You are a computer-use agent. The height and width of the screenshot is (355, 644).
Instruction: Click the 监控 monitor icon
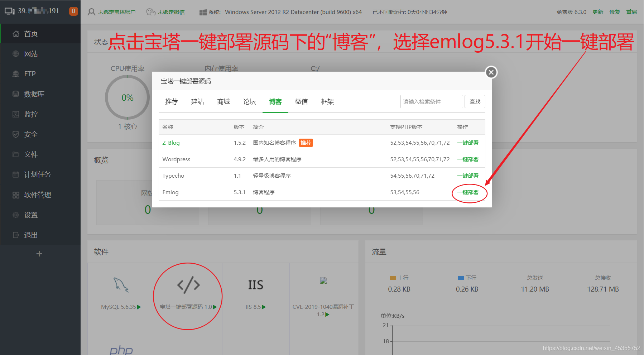tap(16, 114)
